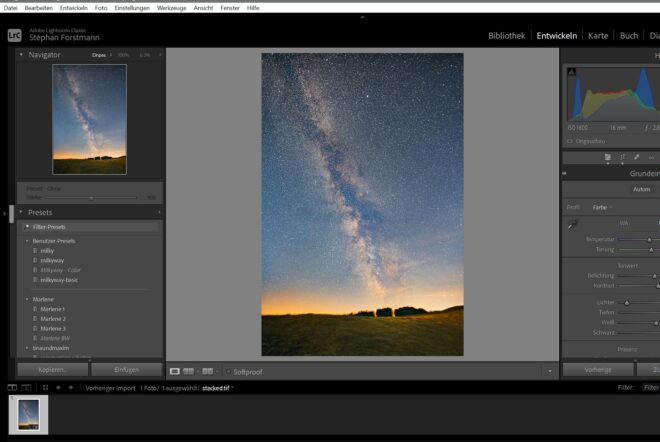Select the Crop overlay tool
This screenshot has height=442, width=660.
pos(622,157)
